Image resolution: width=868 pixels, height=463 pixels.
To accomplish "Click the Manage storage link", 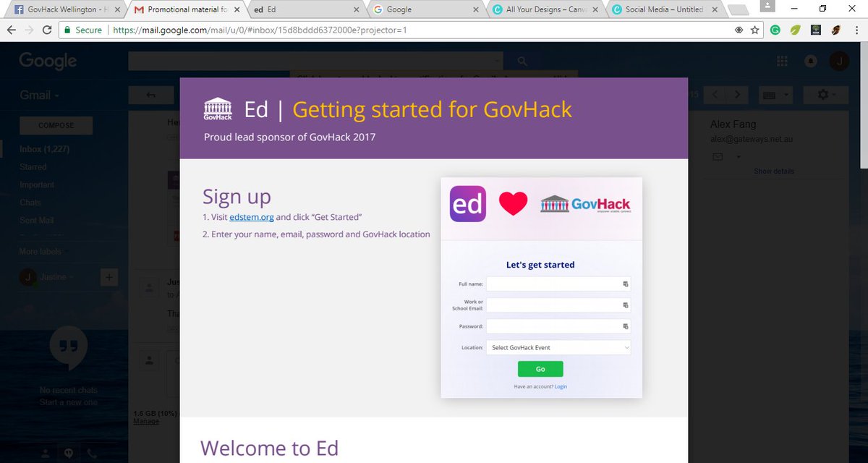I will 146,421.
